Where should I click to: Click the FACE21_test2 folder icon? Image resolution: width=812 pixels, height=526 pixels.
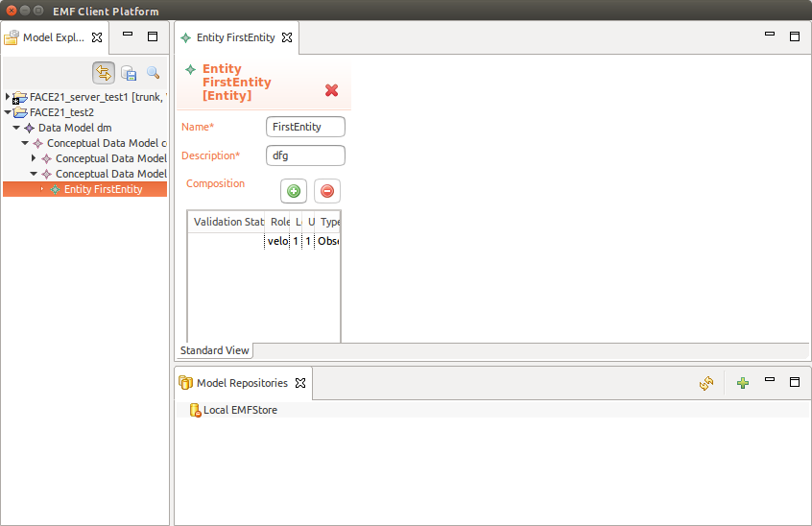point(20,112)
